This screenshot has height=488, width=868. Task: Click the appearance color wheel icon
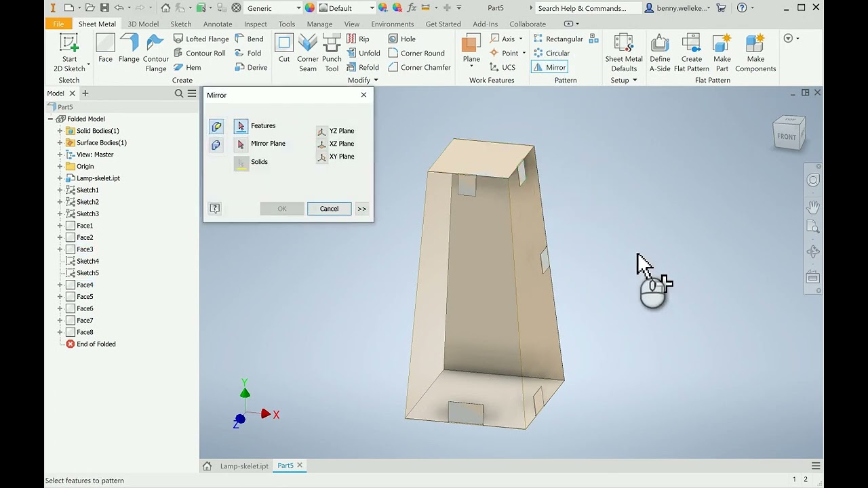click(310, 8)
